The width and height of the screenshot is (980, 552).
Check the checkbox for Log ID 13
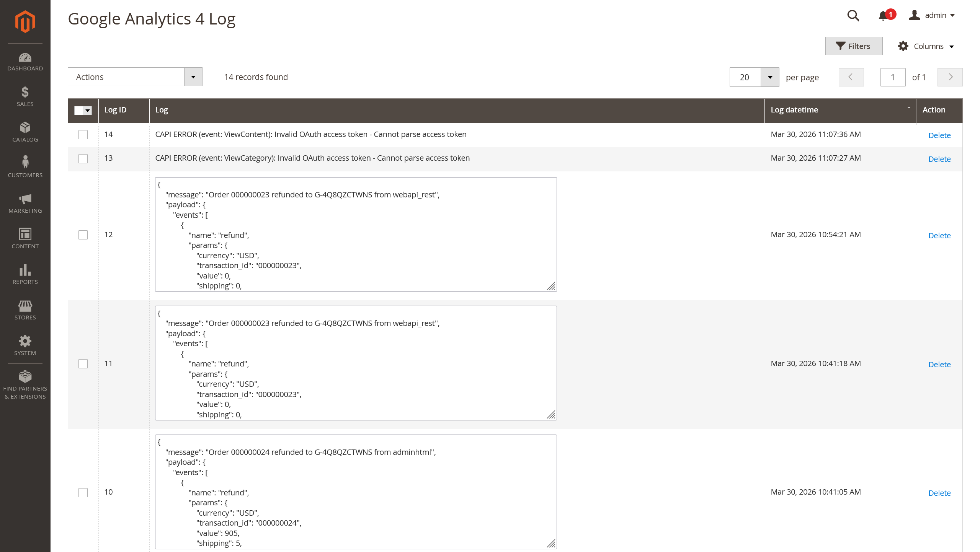[x=83, y=158]
